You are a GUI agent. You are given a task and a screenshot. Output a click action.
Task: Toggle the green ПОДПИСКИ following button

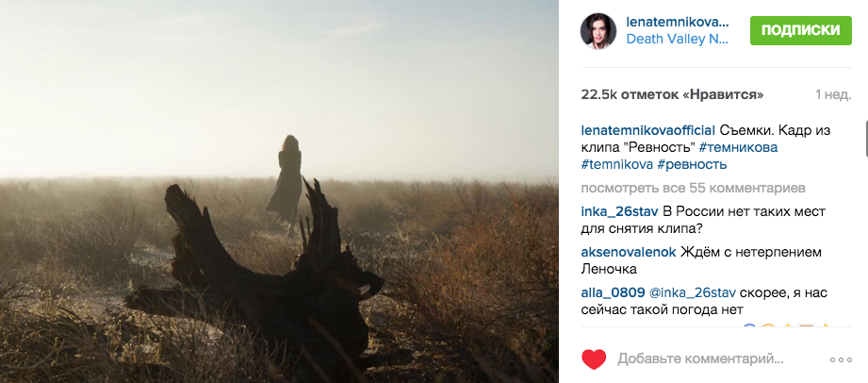click(800, 30)
